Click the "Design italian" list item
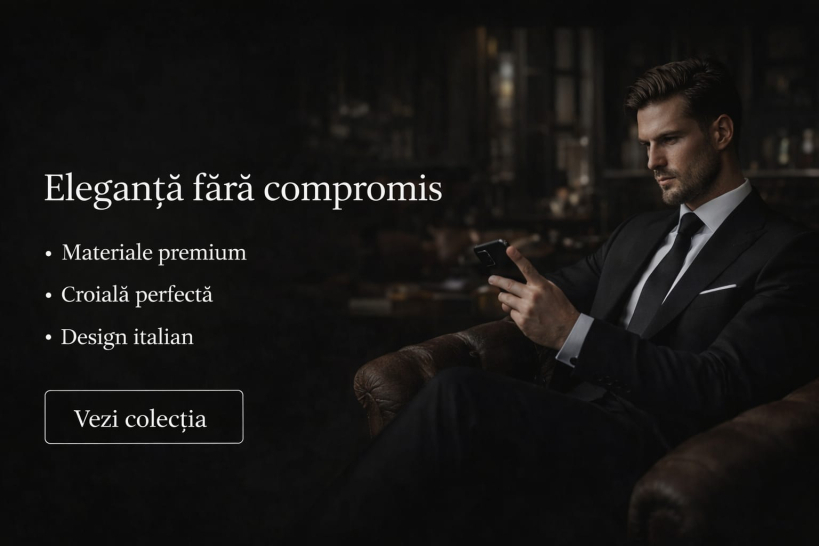This screenshot has width=819, height=546. coord(127,337)
